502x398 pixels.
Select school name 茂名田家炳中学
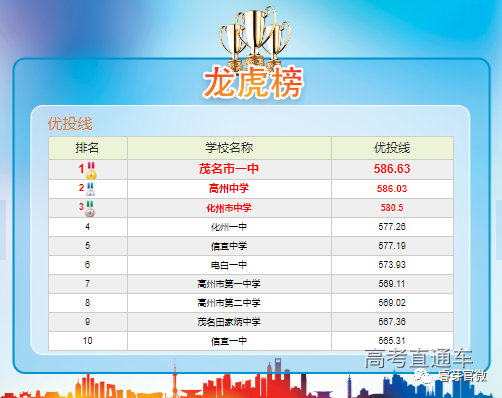click(x=229, y=322)
